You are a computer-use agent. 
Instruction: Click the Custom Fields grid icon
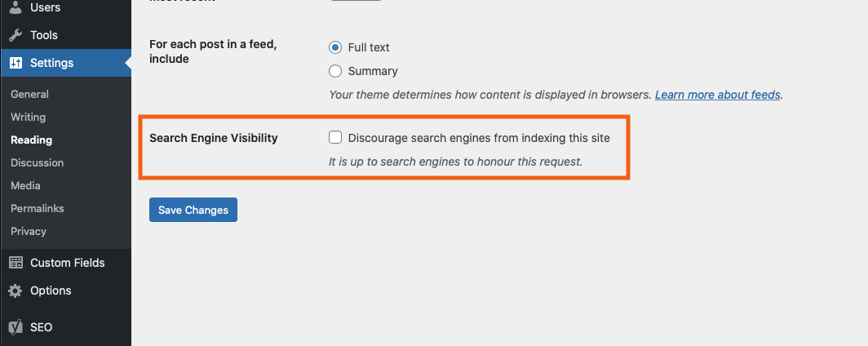pos(15,263)
